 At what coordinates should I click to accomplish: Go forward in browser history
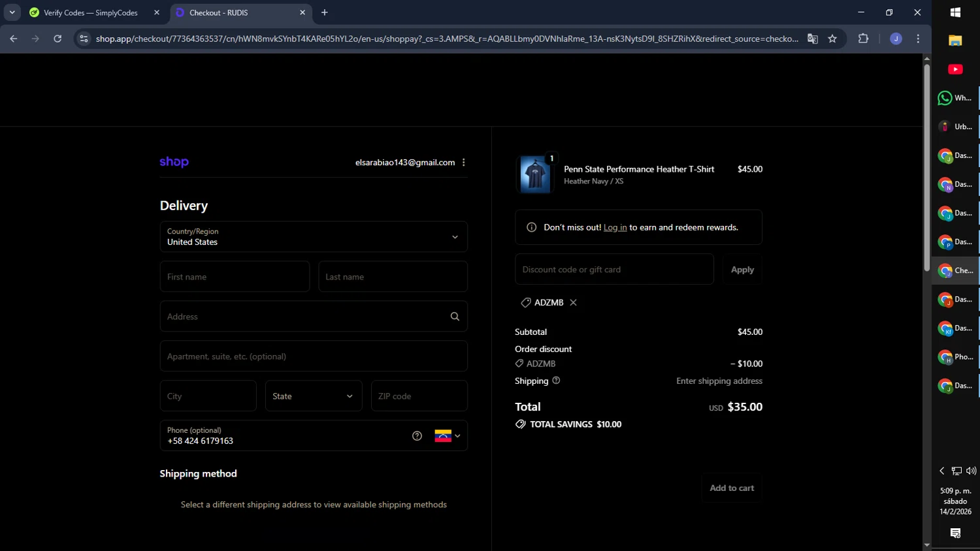pyautogui.click(x=35, y=39)
